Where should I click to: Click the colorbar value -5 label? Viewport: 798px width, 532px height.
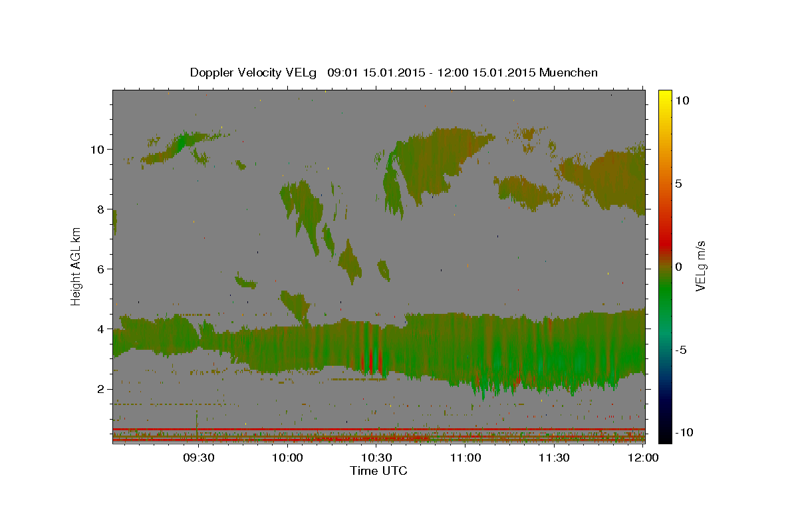682,350
